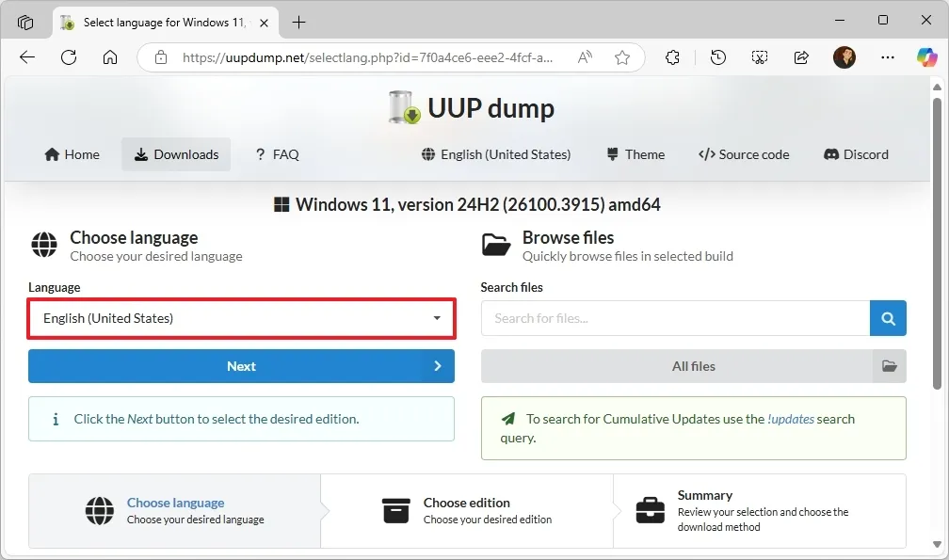Open Copilot in the browser toolbar
This screenshot has height=560, width=949.
pyautogui.click(x=927, y=57)
